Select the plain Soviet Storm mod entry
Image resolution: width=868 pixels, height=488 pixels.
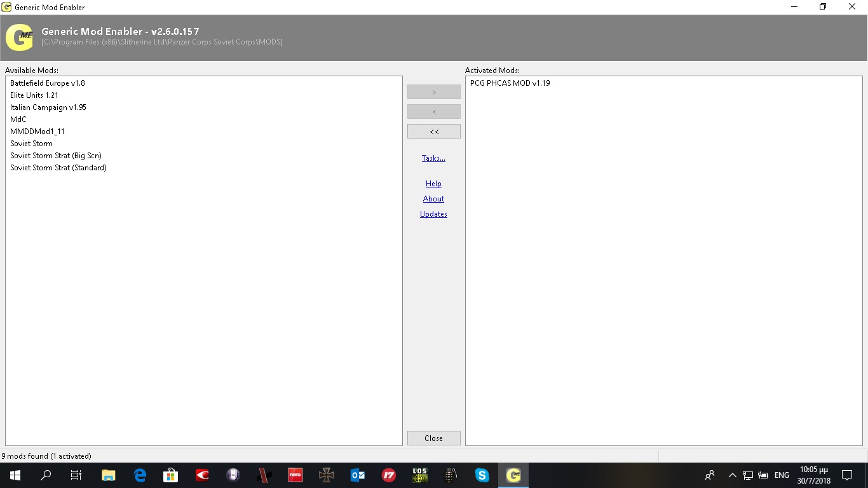tap(31, 144)
